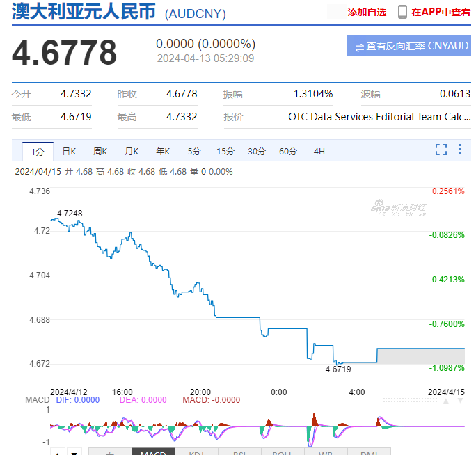Click 添加自选 to add to watchlist
The height and width of the screenshot is (455, 476).
(367, 12)
